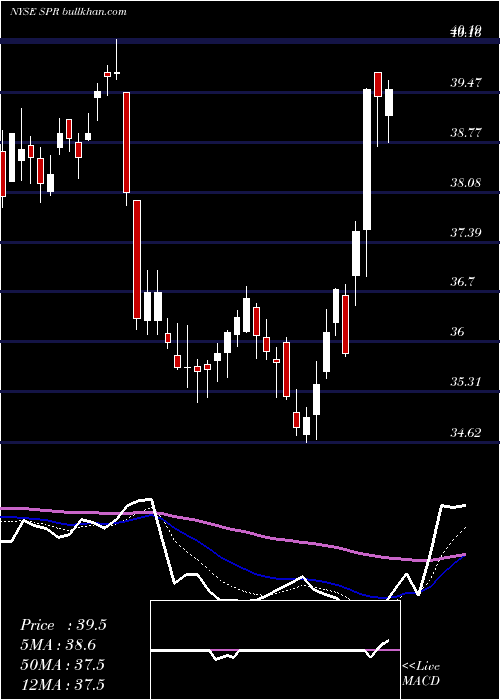
Task: Click inside the MACD inset chart box
Action: click(275, 650)
